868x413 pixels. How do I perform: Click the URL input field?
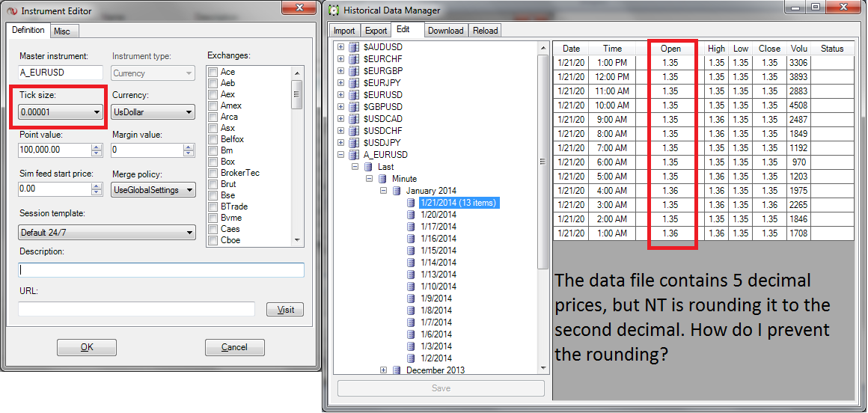click(x=137, y=309)
